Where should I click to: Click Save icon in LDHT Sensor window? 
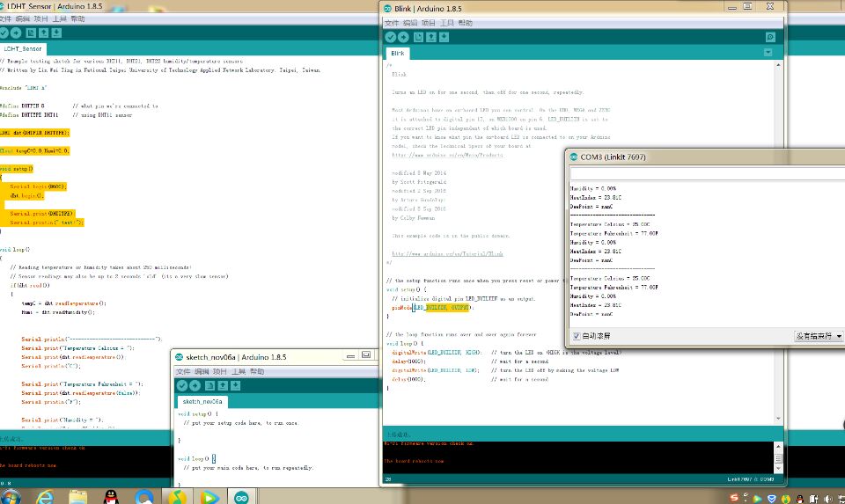tap(56, 33)
